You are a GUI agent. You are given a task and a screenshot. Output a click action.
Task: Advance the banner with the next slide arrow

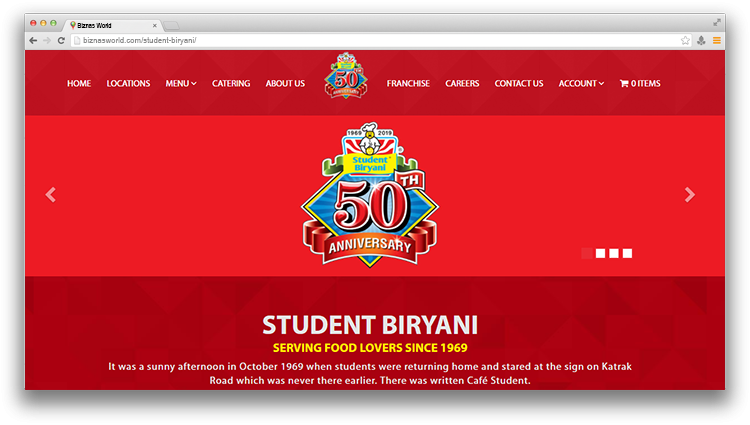[x=689, y=195]
